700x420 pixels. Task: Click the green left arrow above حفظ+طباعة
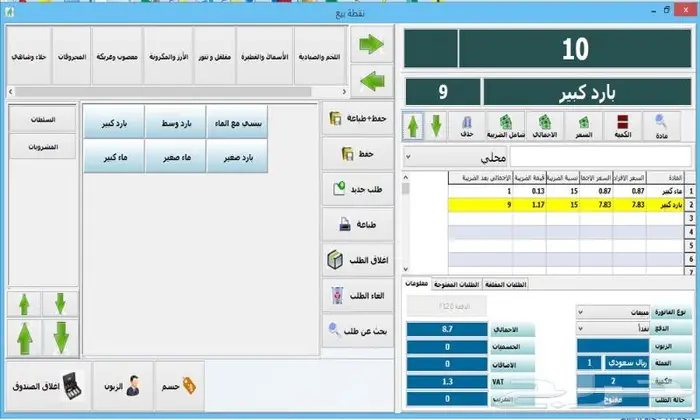point(371,82)
